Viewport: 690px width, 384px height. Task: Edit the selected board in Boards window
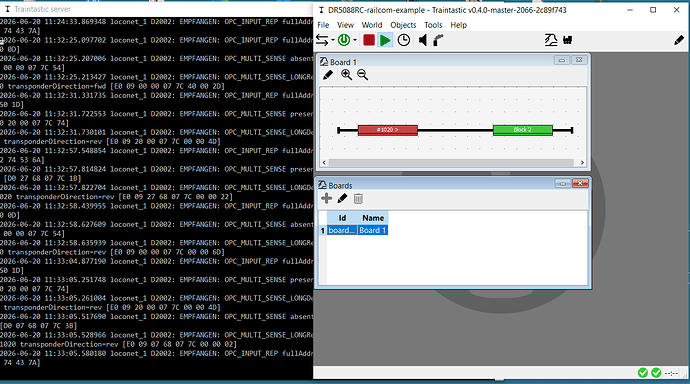342,198
